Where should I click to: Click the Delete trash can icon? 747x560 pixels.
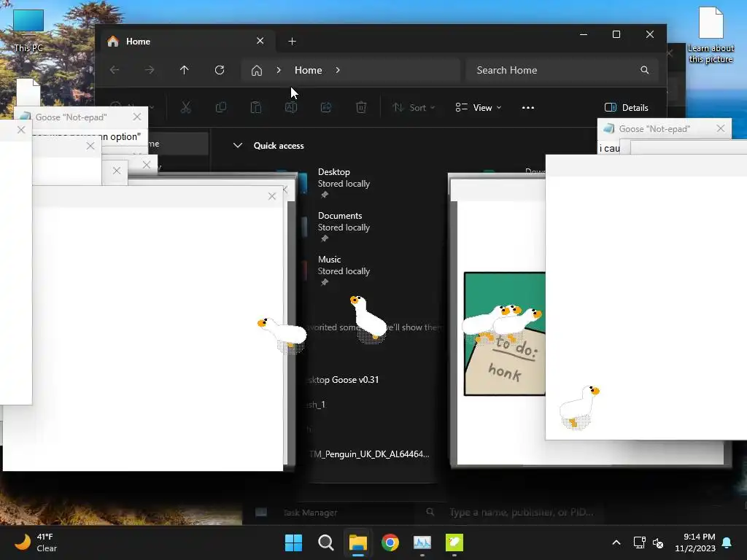(361, 108)
